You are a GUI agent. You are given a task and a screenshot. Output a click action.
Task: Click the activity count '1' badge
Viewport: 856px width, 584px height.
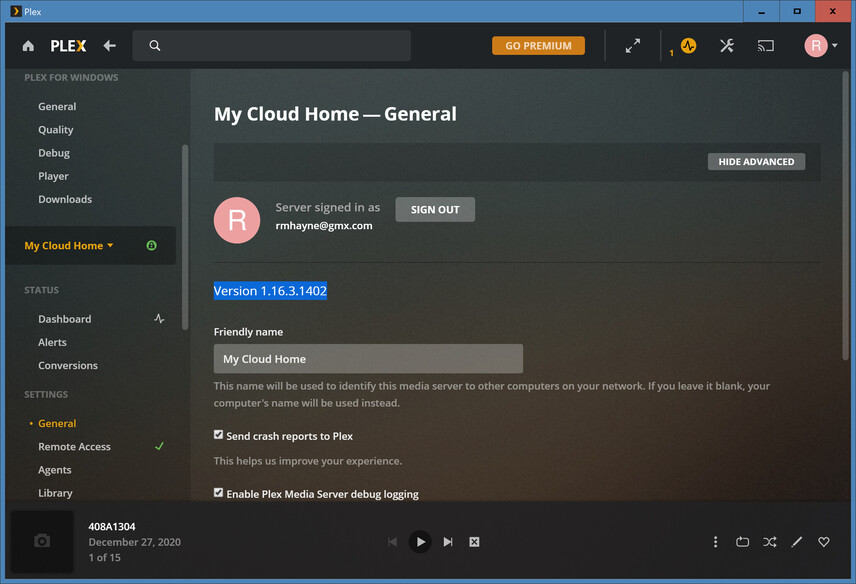671,53
